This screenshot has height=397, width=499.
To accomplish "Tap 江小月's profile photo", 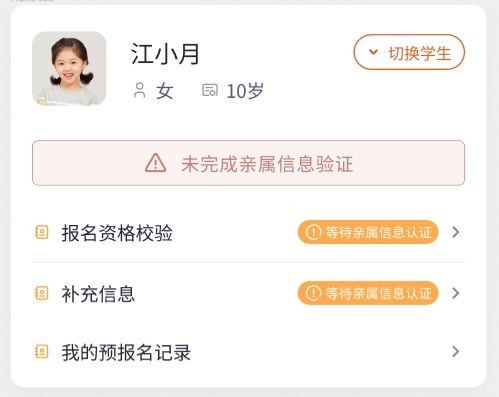I will tap(69, 68).
